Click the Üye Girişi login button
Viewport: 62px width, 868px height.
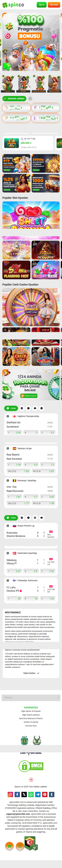click(54, 5)
